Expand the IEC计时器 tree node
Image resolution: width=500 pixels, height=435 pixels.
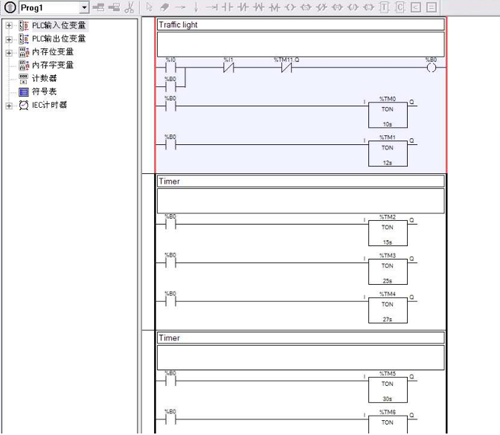tap(9, 106)
